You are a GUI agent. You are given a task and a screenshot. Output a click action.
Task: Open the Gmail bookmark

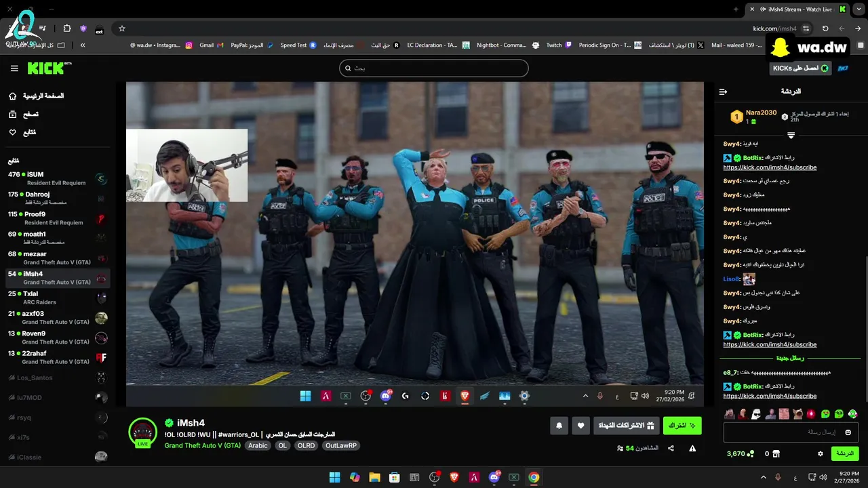pos(211,45)
